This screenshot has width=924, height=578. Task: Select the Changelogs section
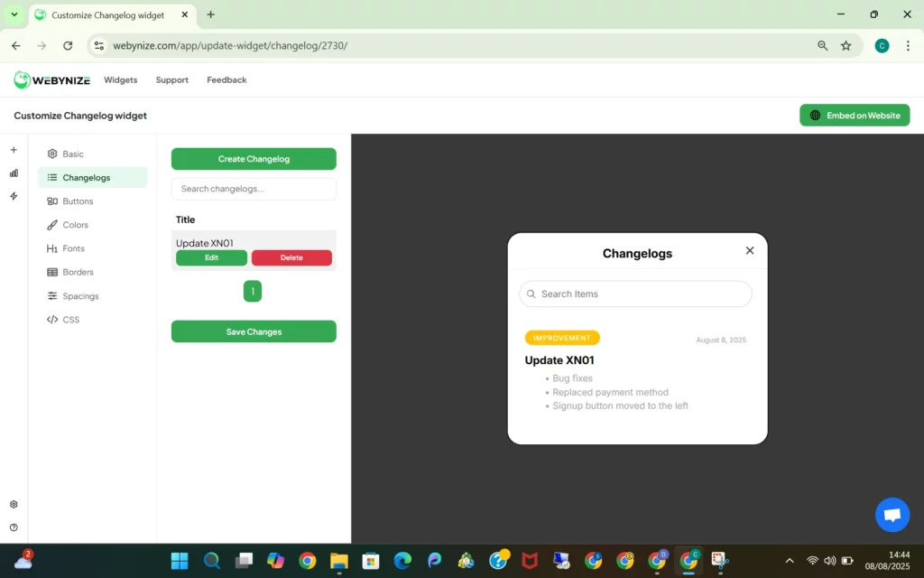(93, 178)
